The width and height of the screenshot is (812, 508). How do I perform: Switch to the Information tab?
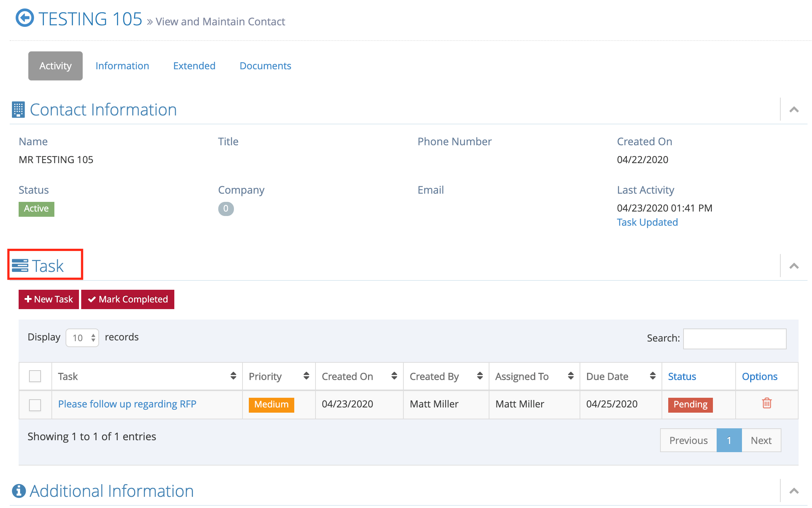(x=122, y=66)
